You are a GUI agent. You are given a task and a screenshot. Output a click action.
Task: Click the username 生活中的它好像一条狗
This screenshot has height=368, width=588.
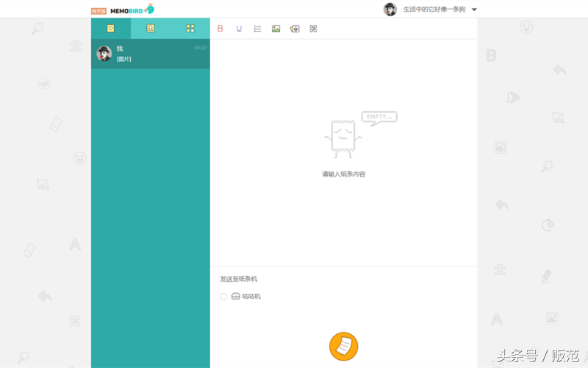(434, 10)
